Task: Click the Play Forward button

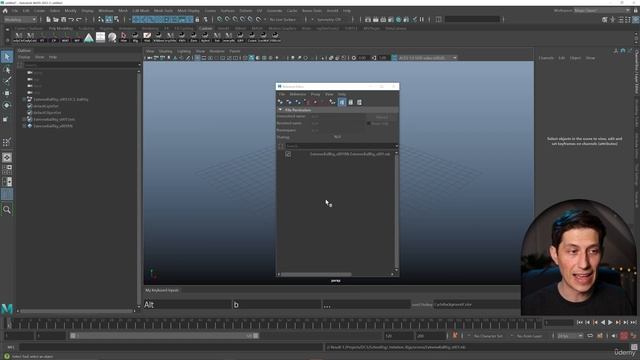Action: click(610, 322)
